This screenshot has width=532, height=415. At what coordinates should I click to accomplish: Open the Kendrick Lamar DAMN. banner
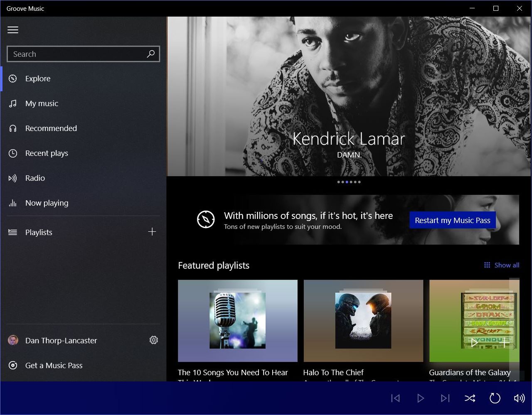click(x=349, y=96)
